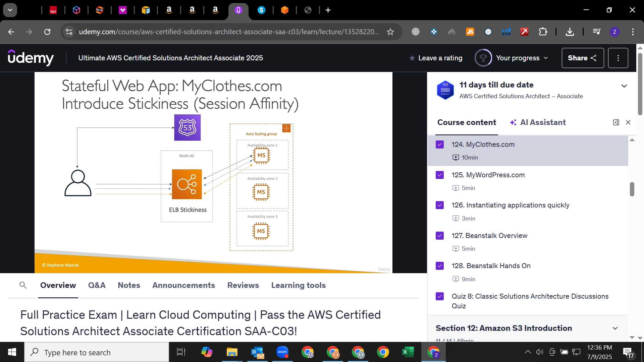The width and height of the screenshot is (644, 362).
Task: Expand the 11 days till due date chevron
Action: [624, 86]
